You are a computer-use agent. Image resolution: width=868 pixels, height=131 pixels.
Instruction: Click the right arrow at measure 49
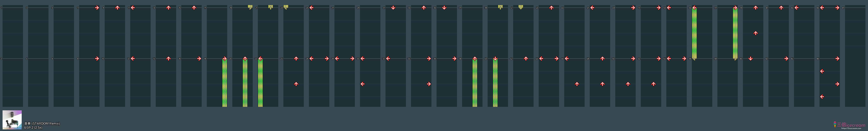coord(633,8)
